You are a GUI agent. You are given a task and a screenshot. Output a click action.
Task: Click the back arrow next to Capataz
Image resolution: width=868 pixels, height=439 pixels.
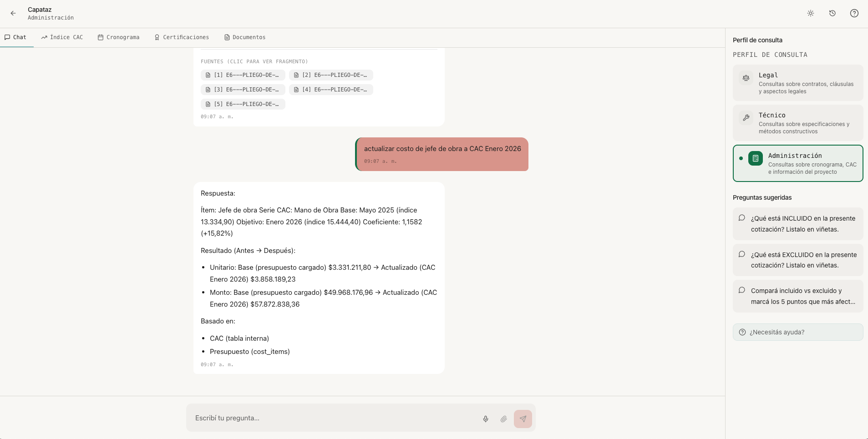coord(13,13)
